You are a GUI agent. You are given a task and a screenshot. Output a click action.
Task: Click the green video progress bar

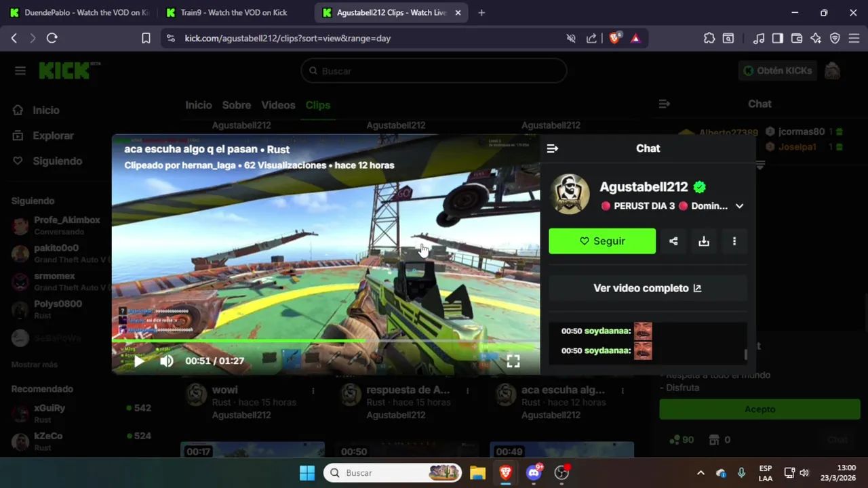[325, 341]
